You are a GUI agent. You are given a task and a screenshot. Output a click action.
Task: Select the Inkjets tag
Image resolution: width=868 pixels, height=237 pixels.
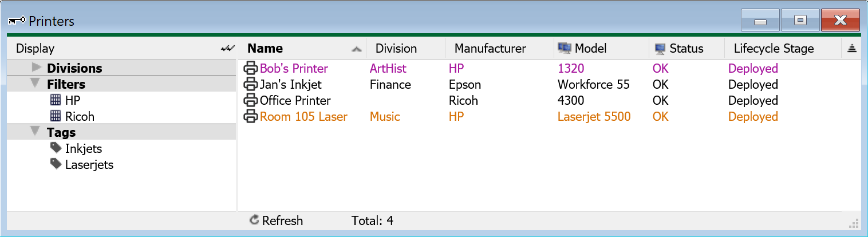84,148
